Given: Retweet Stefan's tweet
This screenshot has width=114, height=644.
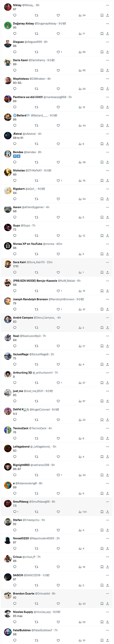Looking at the screenshot, I should tap(36, 530).
